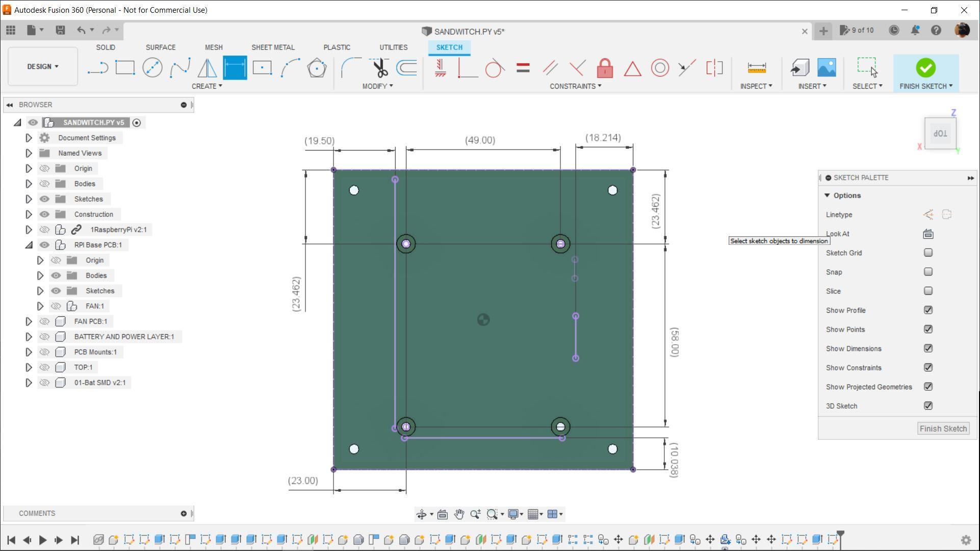Image resolution: width=980 pixels, height=551 pixels.
Task: Select the Offset modify tool
Action: pos(407,68)
